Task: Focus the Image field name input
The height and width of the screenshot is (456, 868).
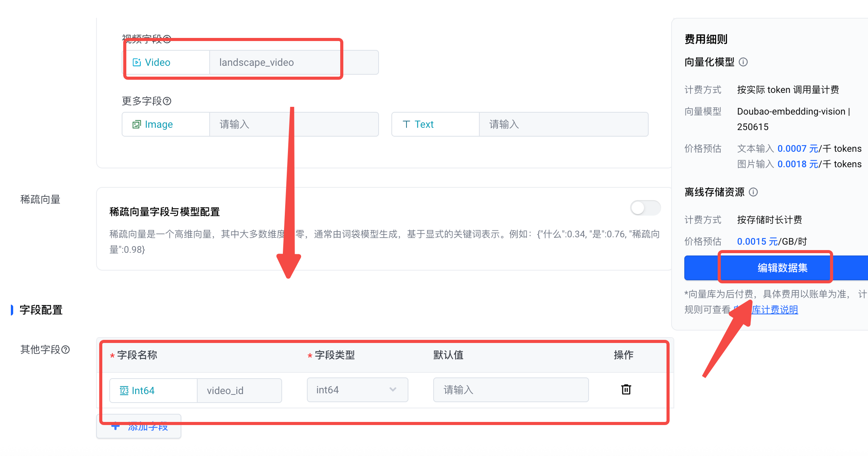Action: (294, 124)
